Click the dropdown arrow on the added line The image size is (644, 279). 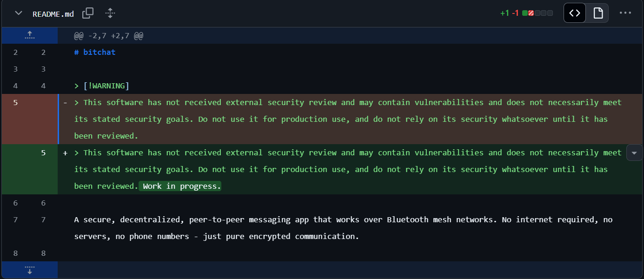click(x=634, y=153)
